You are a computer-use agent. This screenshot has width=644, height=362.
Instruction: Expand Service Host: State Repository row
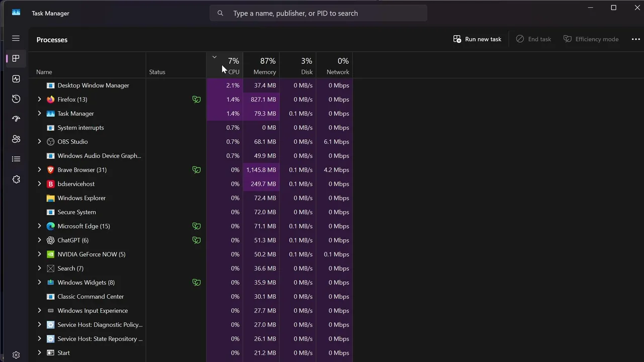[39, 339]
